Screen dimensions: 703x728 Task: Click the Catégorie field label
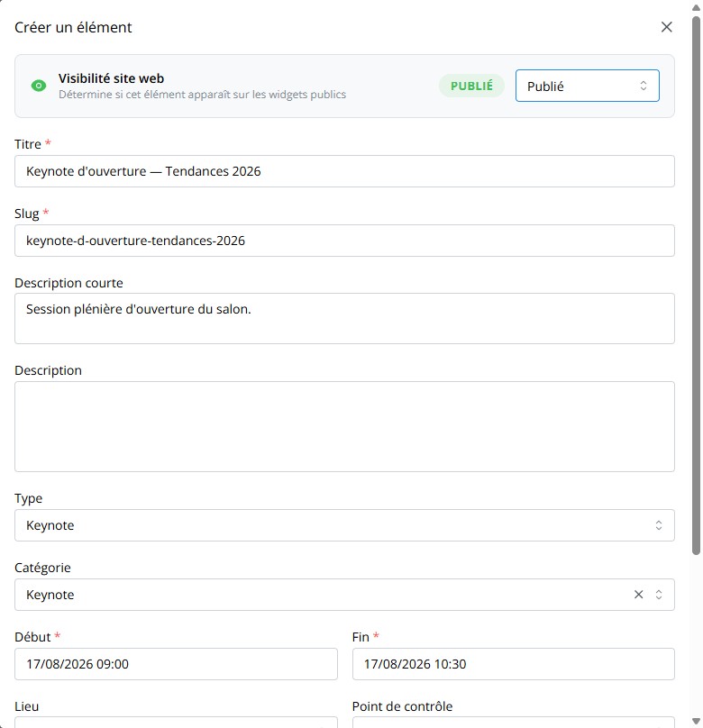click(x=42, y=568)
